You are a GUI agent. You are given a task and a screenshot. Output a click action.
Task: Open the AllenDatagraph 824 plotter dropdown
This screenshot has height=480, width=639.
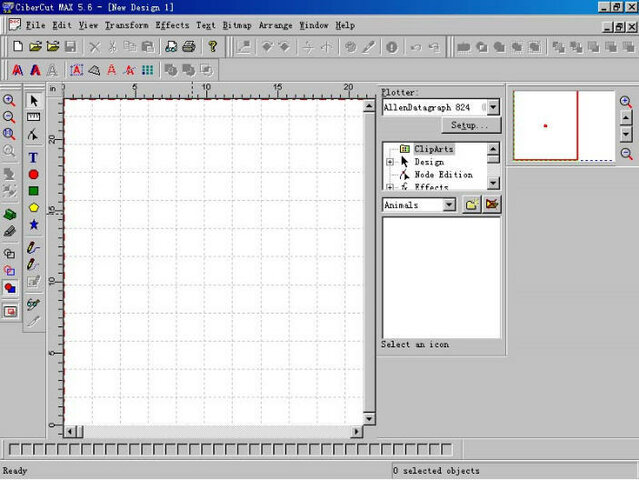point(493,107)
